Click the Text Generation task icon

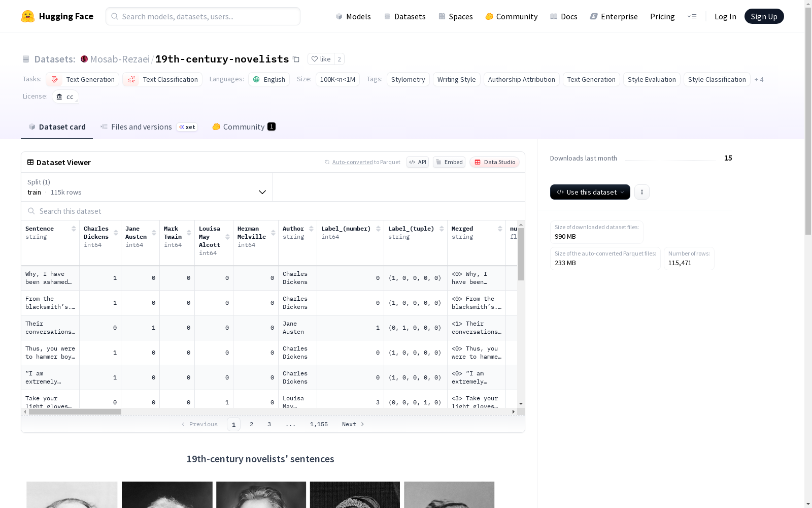tap(55, 79)
